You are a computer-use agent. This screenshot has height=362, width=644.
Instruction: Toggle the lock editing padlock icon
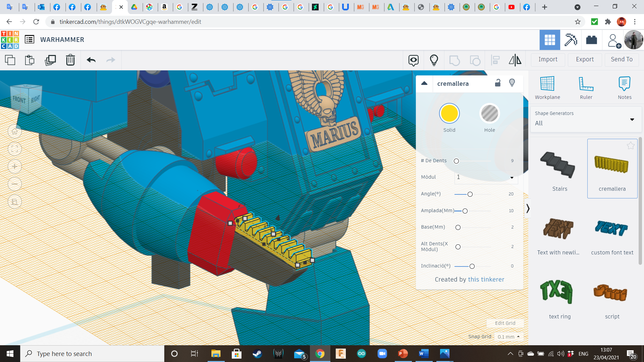coord(498,83)
